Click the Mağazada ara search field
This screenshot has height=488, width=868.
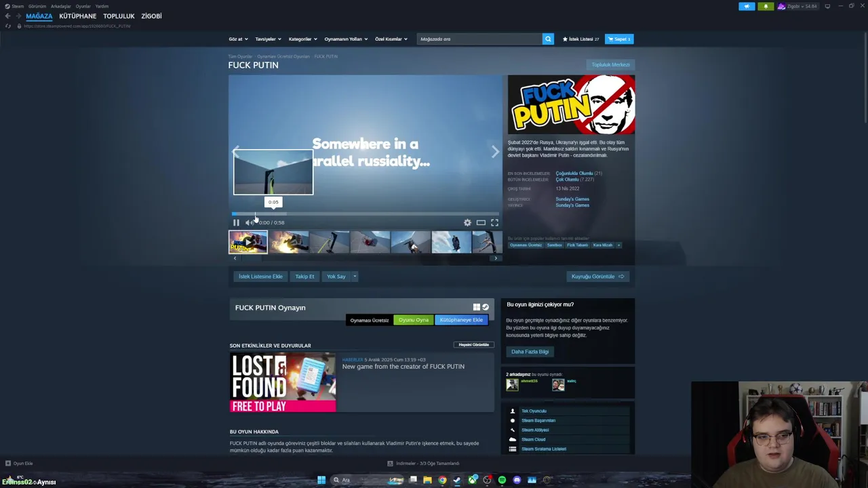point(479,39)
